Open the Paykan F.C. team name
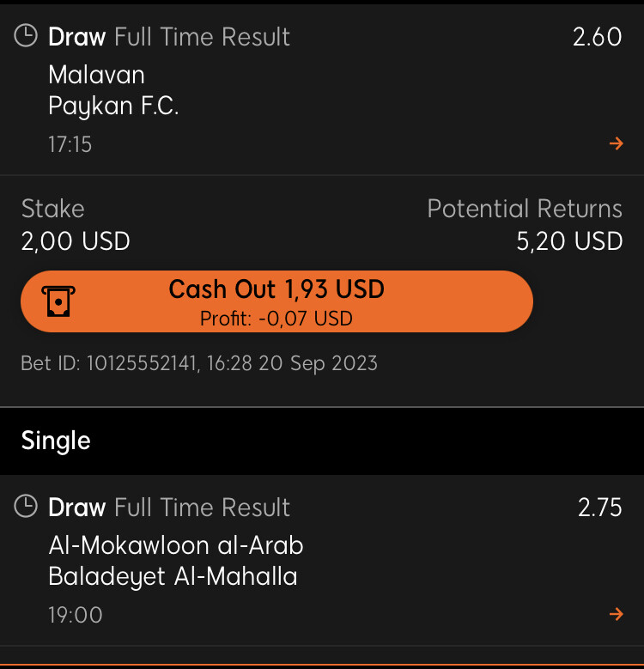 (113, 106)
